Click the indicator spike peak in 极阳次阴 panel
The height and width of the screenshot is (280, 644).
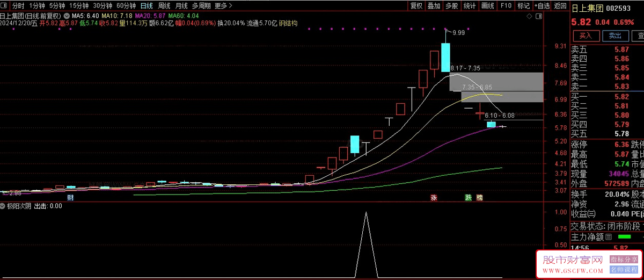click(367, 213)
